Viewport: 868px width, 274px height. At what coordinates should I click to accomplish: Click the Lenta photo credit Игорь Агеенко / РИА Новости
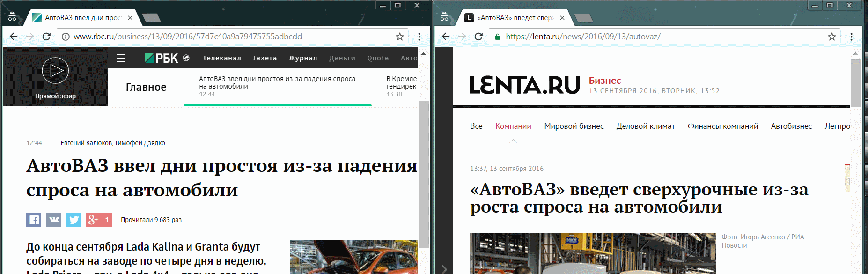[x=763, y=241]
